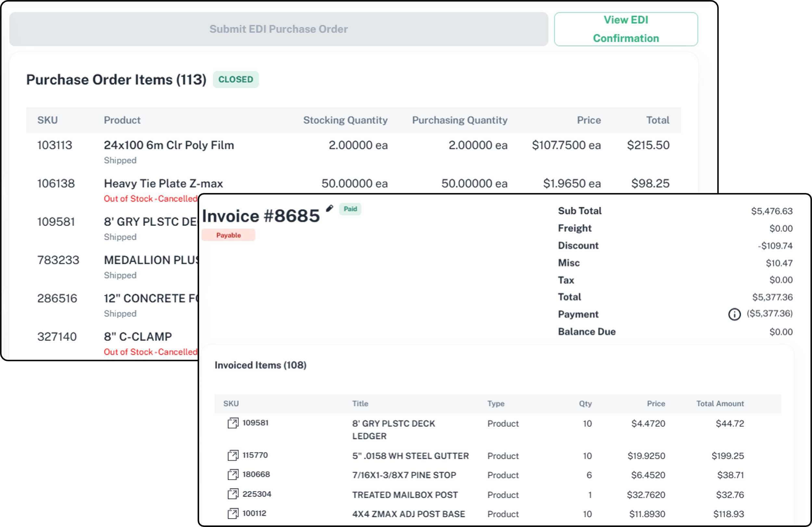Open SKU 109581 external link icon
Viewport: 812px width, 527px height.
coord(233,423)
